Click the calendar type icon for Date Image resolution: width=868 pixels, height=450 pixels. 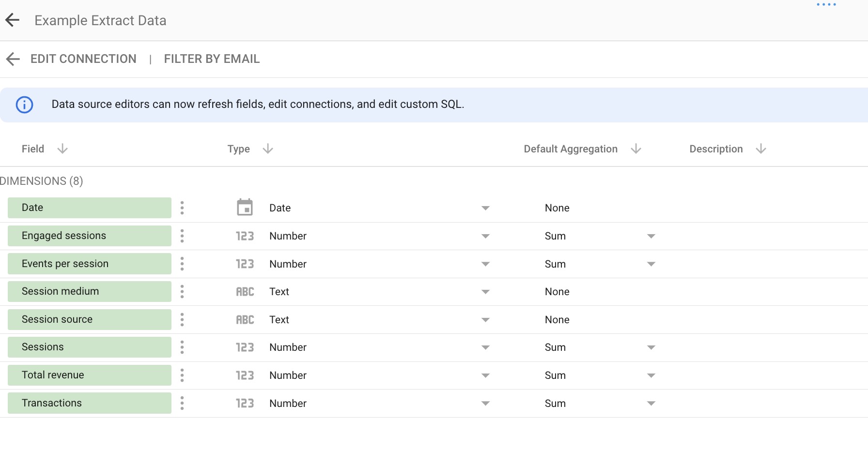pyautogui.click(x=245, y=208)
